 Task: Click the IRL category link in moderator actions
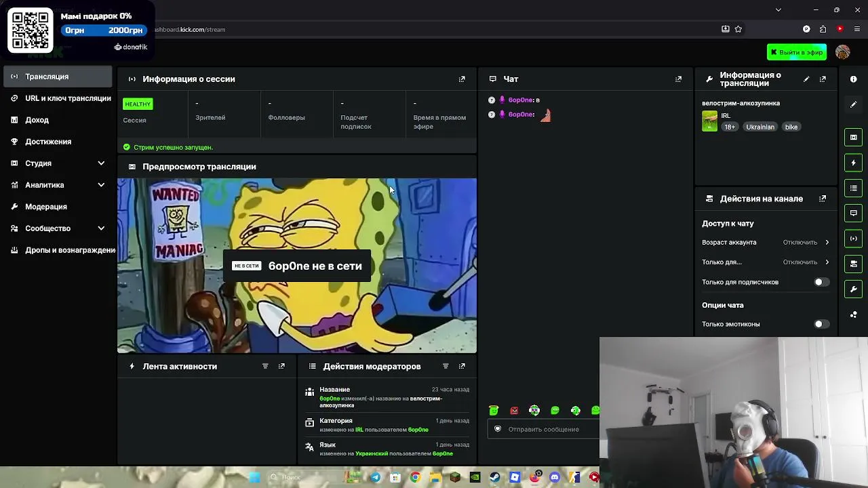359,430
